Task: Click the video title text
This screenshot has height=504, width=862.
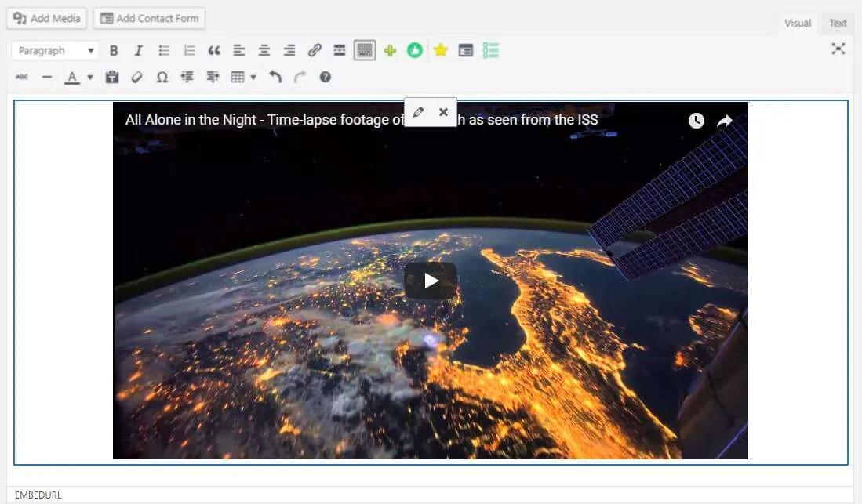Action: pyautogui.click(x=361, y=120)
